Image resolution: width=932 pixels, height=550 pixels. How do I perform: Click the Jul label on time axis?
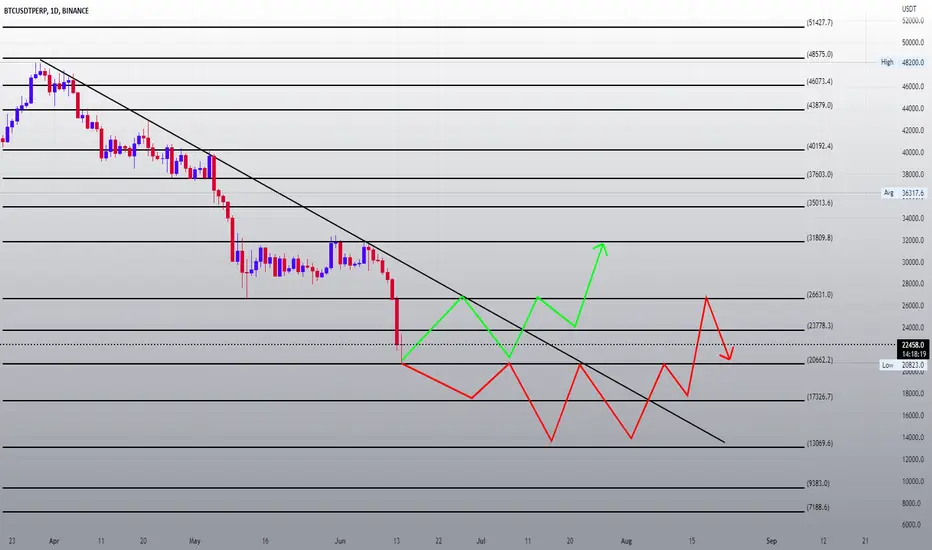(481, 541)
